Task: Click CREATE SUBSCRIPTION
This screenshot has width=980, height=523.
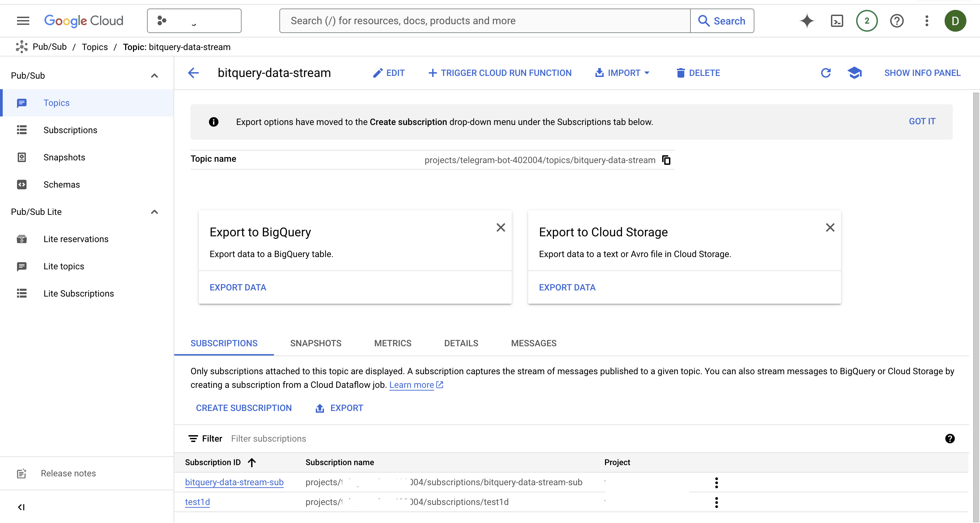Action: [244, 408]
